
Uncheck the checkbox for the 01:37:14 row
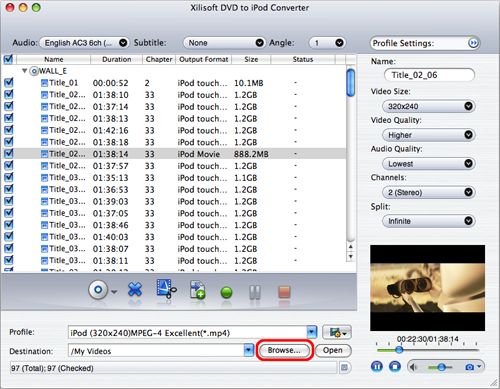[x=9, y=106]
